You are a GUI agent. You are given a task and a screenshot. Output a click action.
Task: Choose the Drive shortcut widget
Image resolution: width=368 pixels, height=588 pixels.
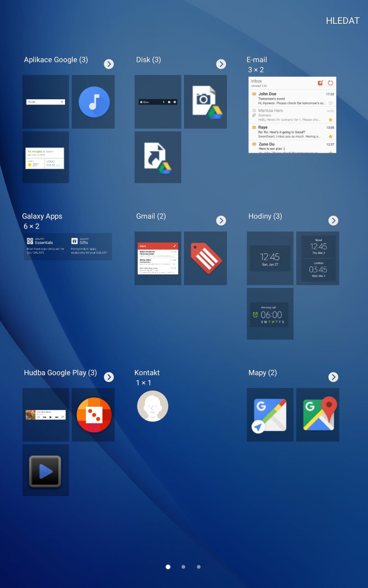click(x=158, y=157)
